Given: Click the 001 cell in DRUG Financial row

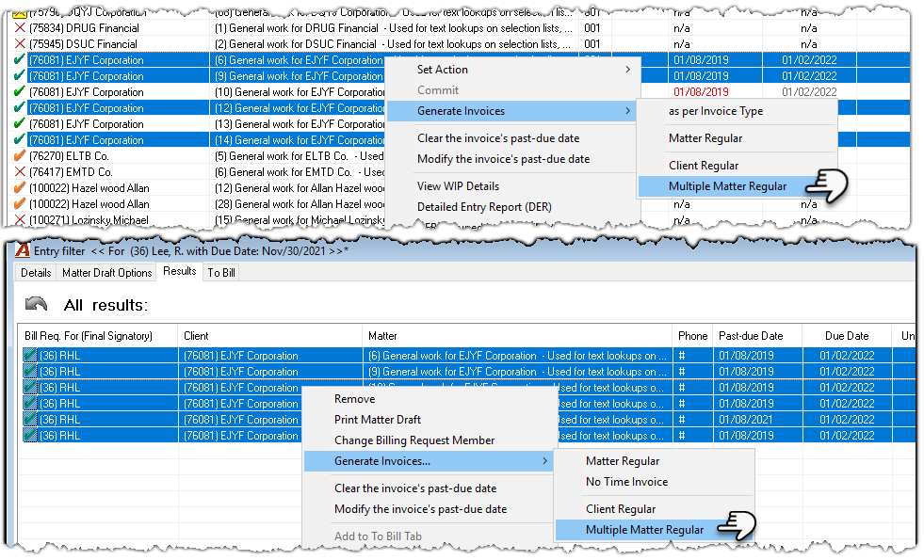Looking at the screenshot, I should point(592,27).
